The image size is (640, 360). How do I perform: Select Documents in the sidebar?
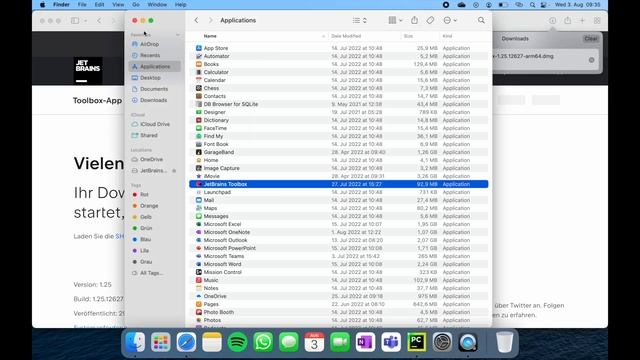pos(155,89)
